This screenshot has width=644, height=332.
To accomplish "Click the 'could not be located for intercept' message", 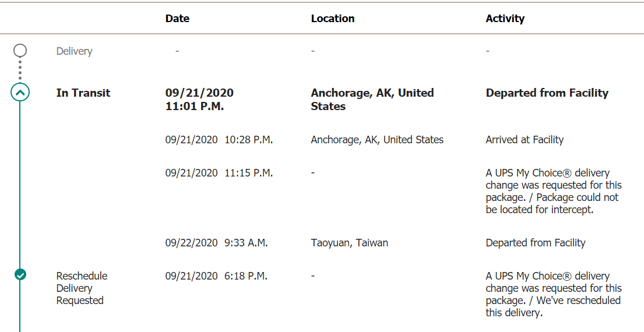I will point(551,204).
